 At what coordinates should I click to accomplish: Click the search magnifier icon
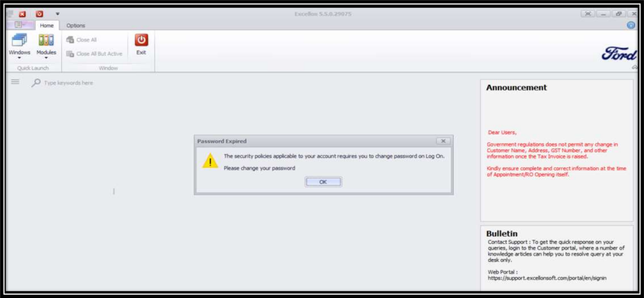pos(36,83)
